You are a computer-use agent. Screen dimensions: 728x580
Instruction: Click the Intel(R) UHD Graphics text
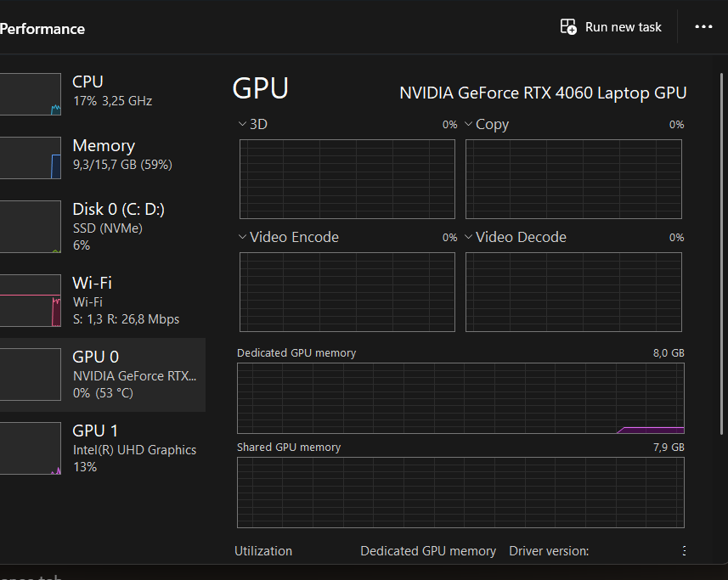(x=135, y=450)
